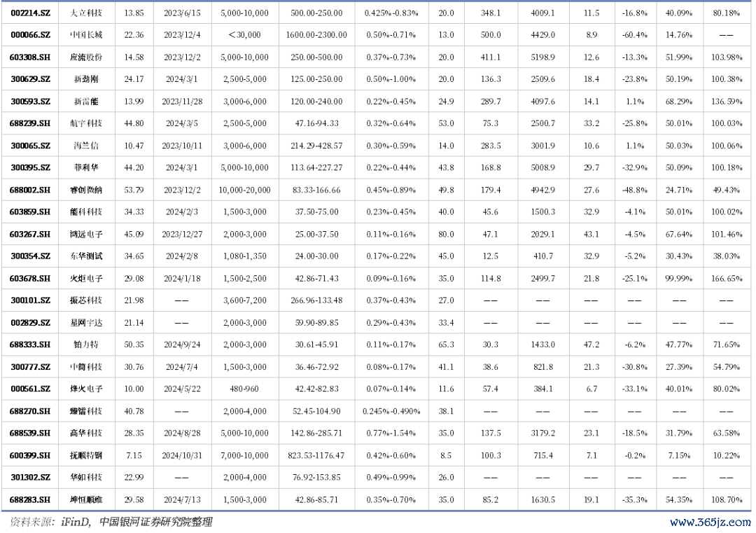Click stock code 688333.SH

pos(30,345)
